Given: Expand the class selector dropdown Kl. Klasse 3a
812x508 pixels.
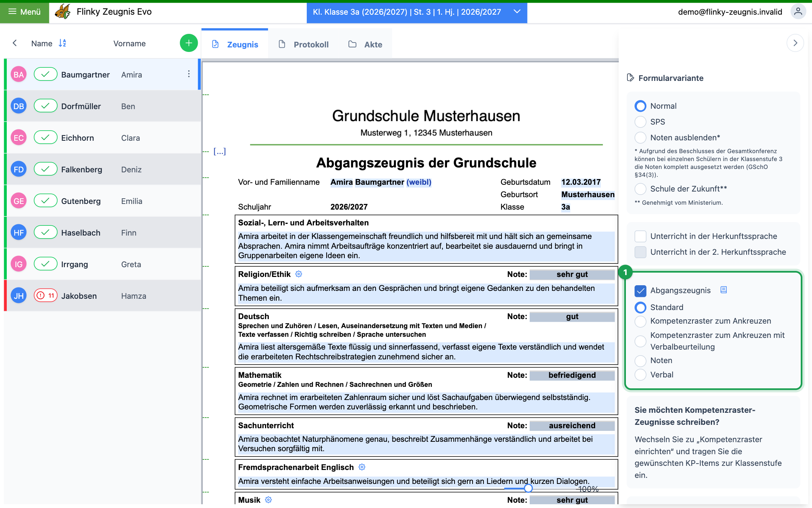Looking at the screenshot, I should [417, 12].
